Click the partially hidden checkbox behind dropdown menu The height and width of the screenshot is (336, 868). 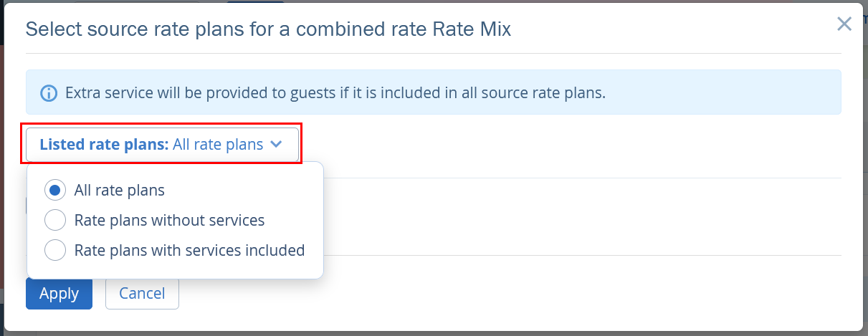(27, 206)
